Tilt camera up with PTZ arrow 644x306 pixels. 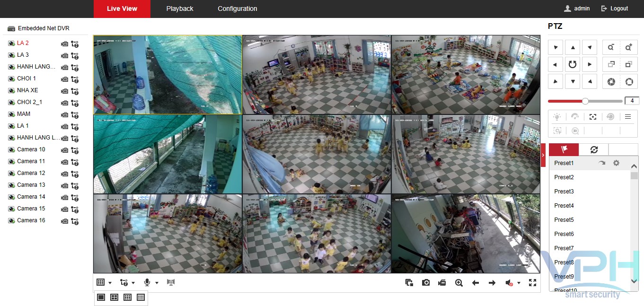573,47
